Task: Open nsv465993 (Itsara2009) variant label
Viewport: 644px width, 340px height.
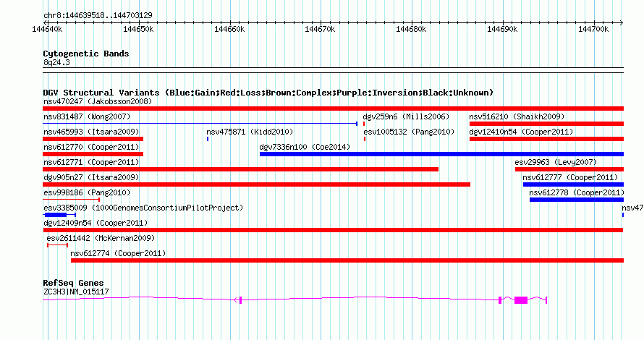Action: pos(91,132)
